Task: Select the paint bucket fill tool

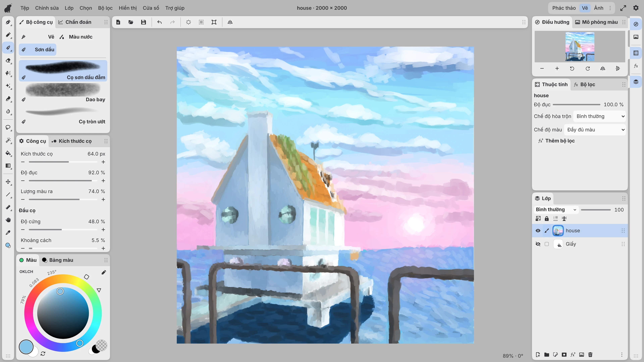Action: [8, 153]
